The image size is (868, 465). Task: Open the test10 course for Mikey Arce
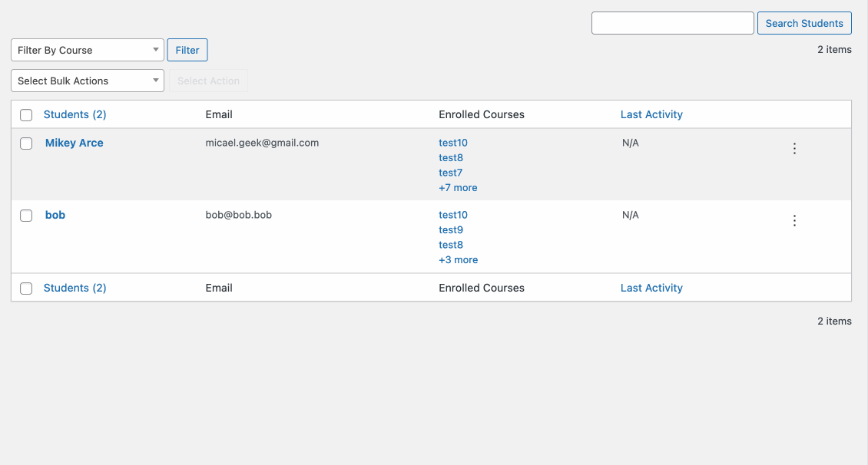(x=452, y=143)
